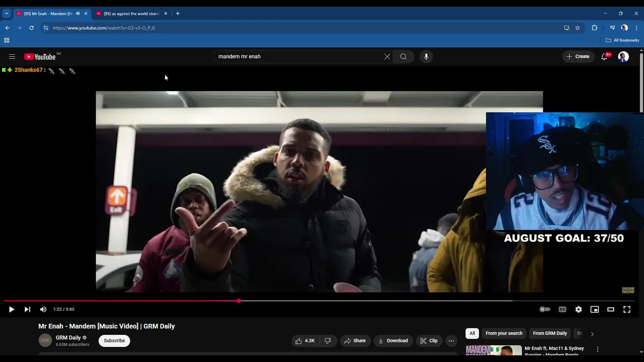Skip to the next video
Screen dimensions: 644x362
(27, 310)
